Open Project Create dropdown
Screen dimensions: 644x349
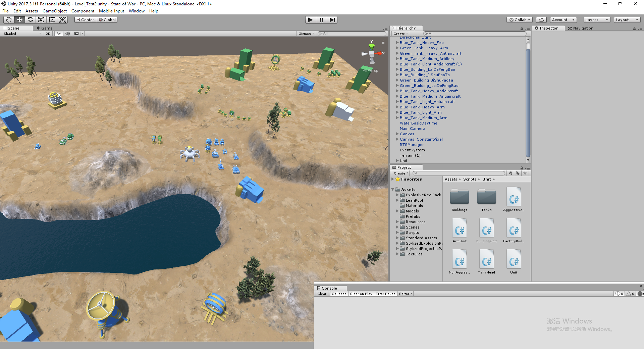click(x=401, y=173)
